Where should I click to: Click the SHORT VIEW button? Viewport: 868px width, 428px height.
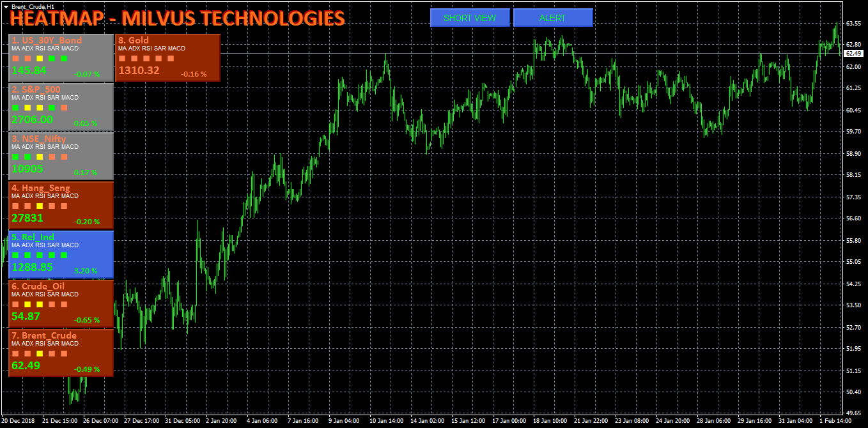(x=470, y=18)
